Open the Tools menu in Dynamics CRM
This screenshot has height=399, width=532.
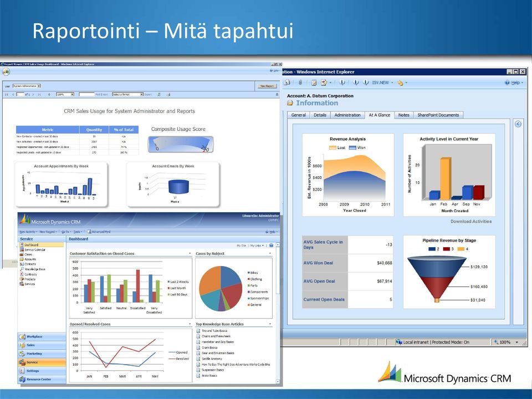click(78, 232)
